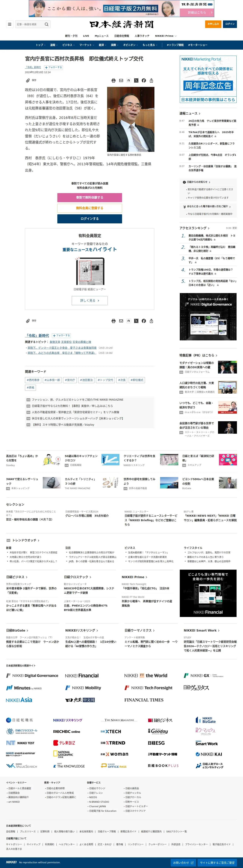
Task: Open the portrait photo of 西村泰彦氏
Action: pos(130,119)
